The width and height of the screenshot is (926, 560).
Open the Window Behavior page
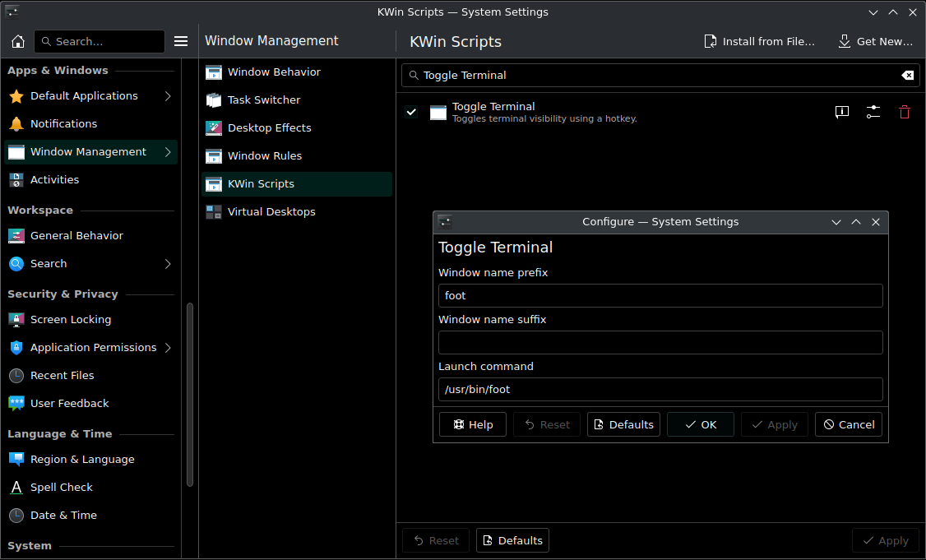pos(296,72)
